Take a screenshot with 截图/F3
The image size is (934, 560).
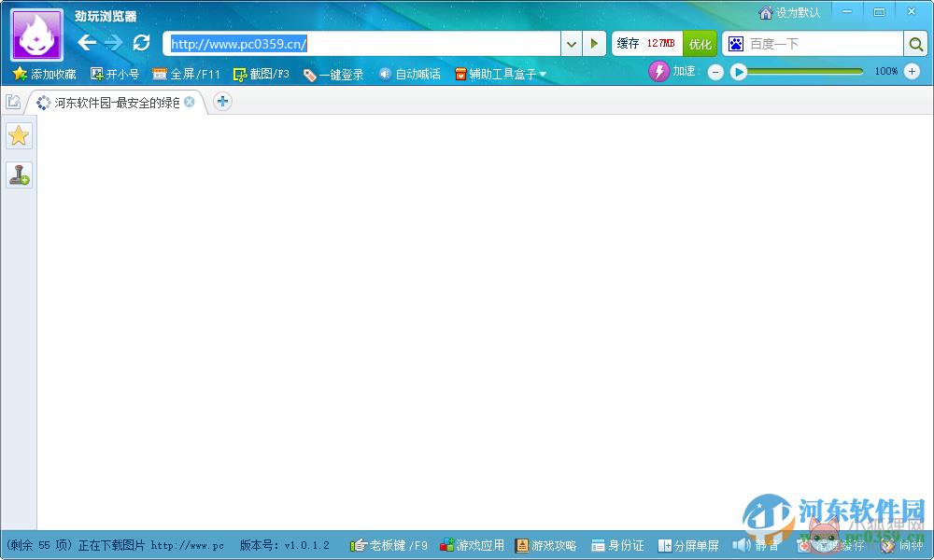click(x=261, y=75)
